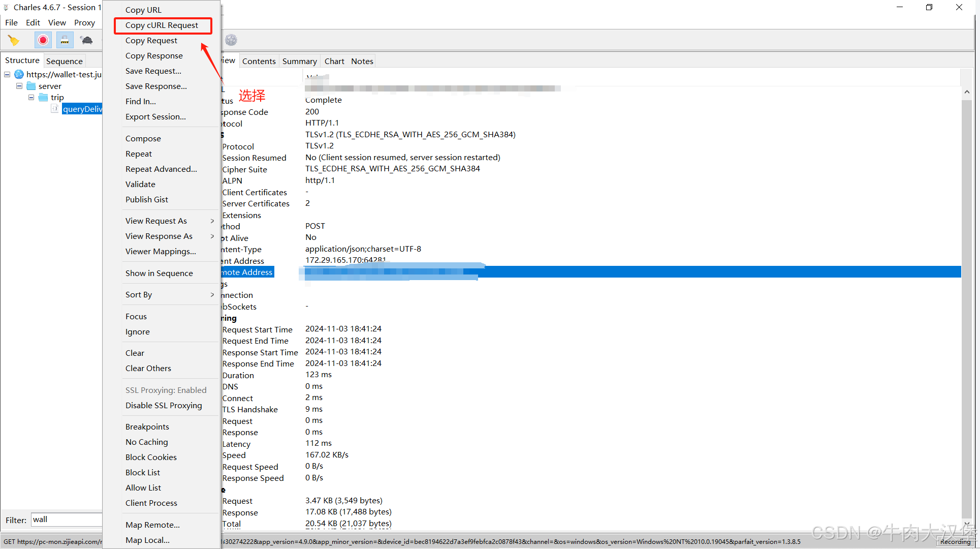Collapse the server folder node
Viewport: 980px width, 549px height.
[19, 86]
